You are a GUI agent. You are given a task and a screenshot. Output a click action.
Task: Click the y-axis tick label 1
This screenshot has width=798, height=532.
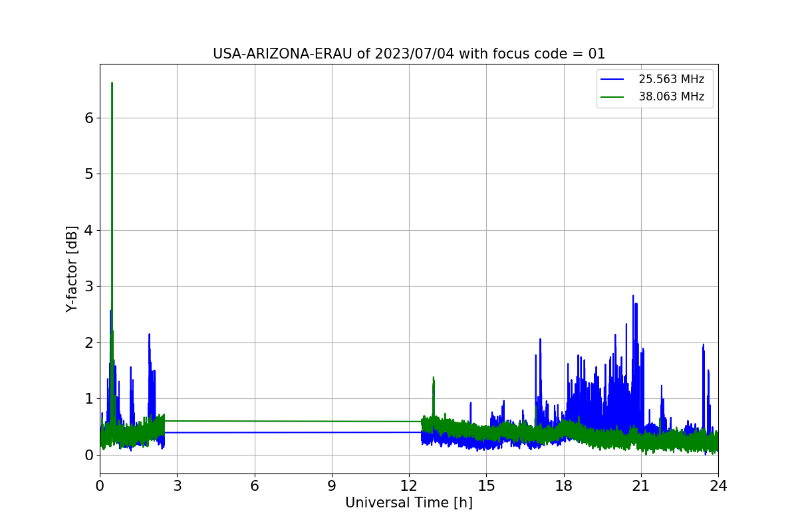[89, 399]
